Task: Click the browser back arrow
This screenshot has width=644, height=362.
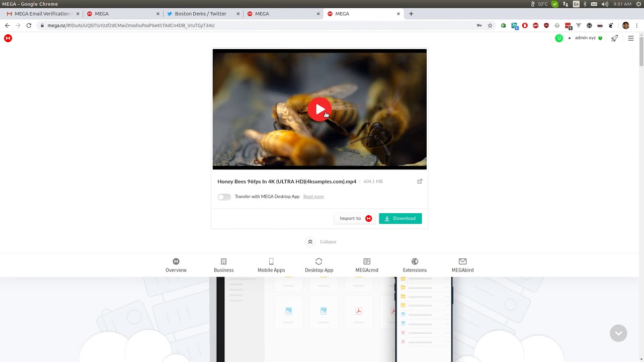Action: (7, 25)
